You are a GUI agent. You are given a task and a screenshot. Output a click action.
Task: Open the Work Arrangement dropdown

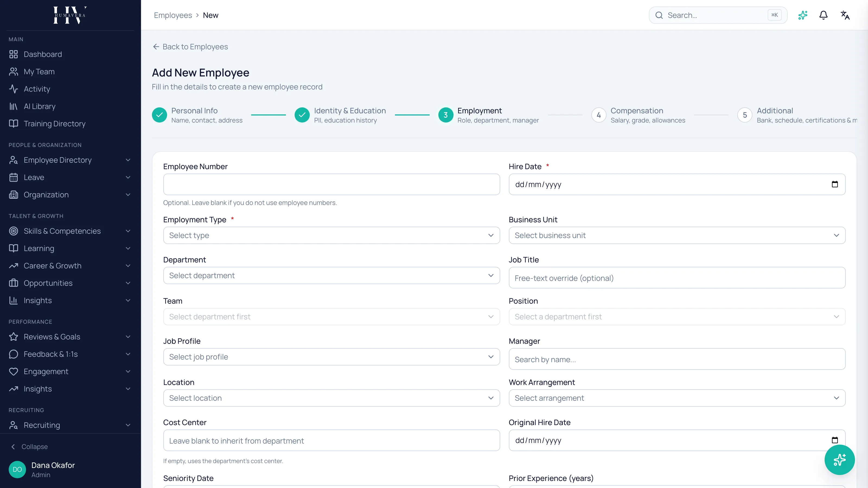point(677,398)
